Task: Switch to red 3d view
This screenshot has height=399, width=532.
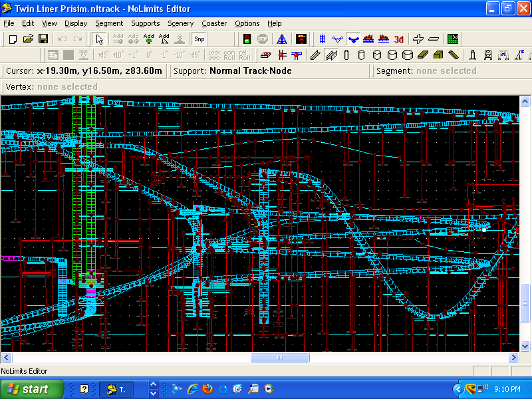Action: click(x=398, y=39)
